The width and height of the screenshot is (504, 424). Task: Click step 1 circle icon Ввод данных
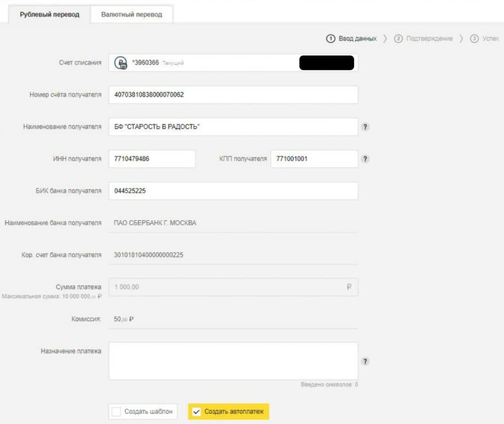point(331,38)
